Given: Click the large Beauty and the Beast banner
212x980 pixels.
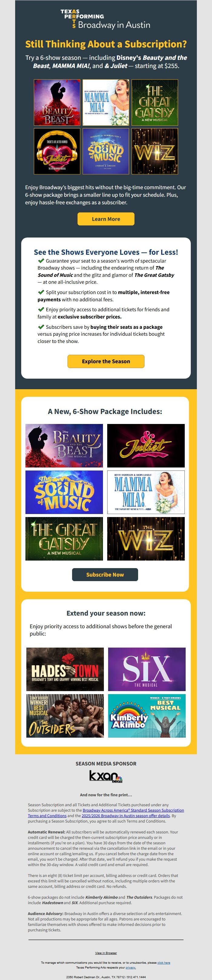Looking at the screenshot, I should pyautogui.click(x=64, y=445).
